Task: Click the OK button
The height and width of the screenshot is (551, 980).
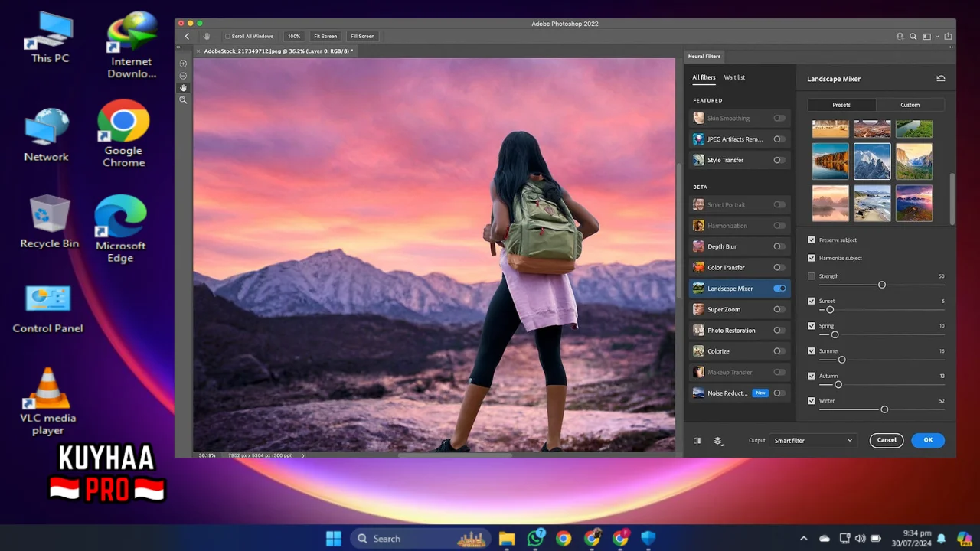Action: (928, 440)
